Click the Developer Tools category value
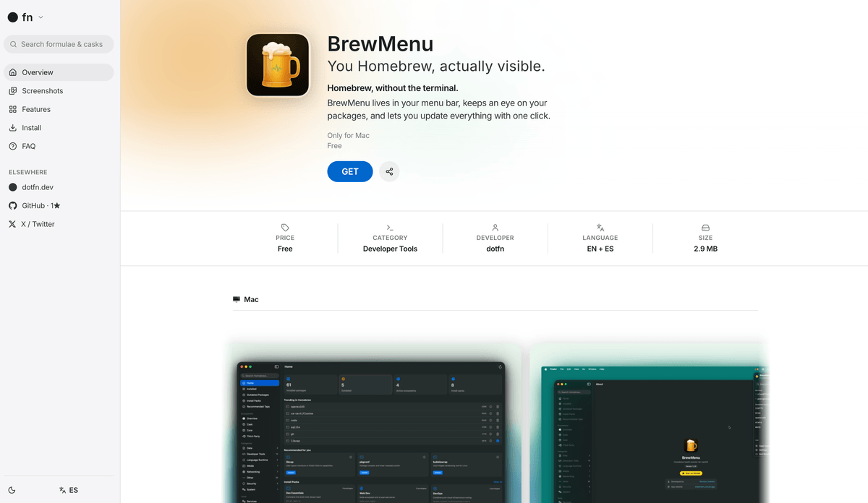The image size is (868, 503). (x=390, y=249)
